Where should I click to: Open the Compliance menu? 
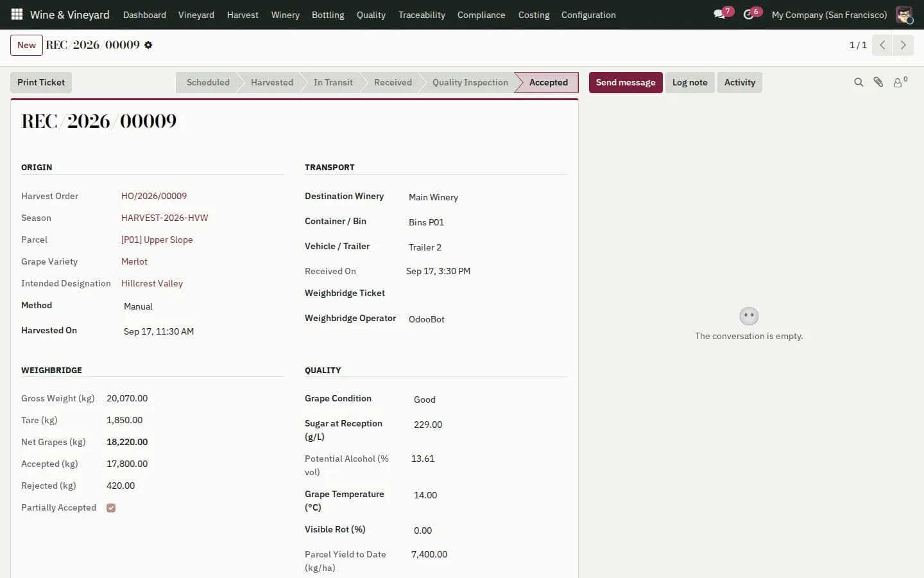coord(481,15)
